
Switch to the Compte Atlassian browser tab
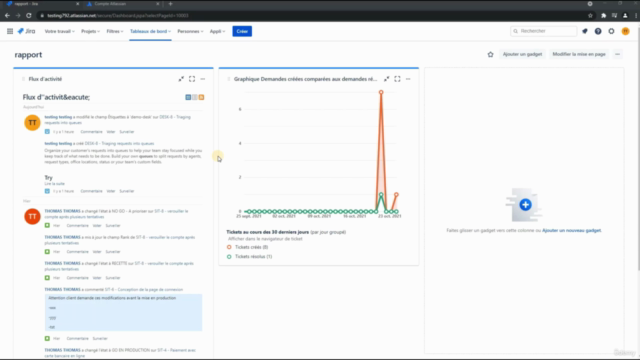pos(122,4)
